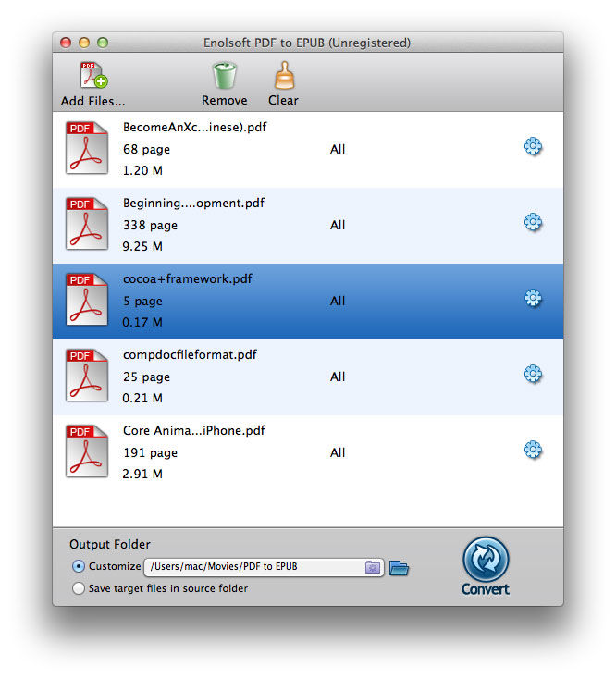Image resolution: width=616 pixels, height=679 pixels.
Task: Open settings gear for compdocfileformat.pdf
Action: (x=533, y=374)
